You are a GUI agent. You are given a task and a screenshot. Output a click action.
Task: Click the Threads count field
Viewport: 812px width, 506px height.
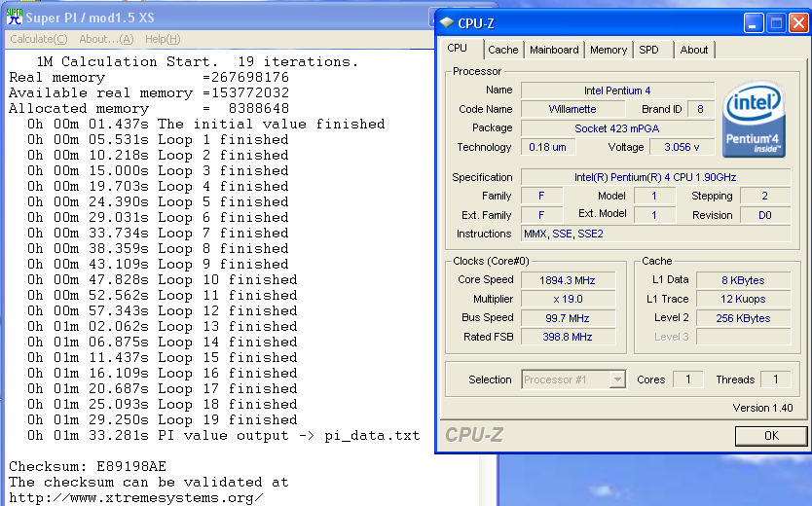click(775, 379)
